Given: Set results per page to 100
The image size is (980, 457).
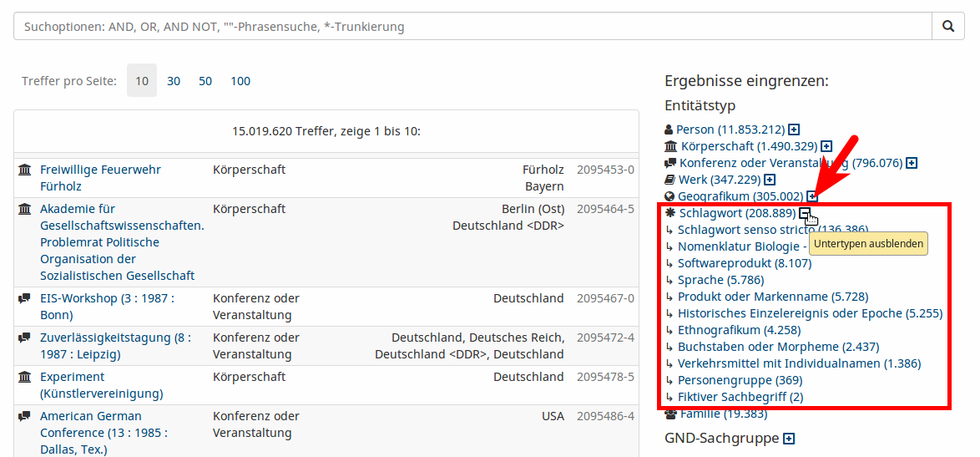Looking at the screenshot, I should 240,81.
